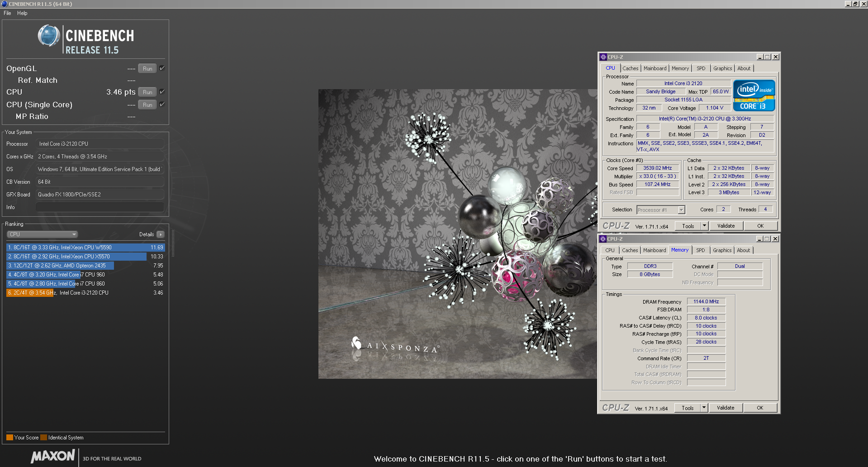Close the lower CPU-Z window
The height and width of the screenshot is (467, 868).
point(775,239)
